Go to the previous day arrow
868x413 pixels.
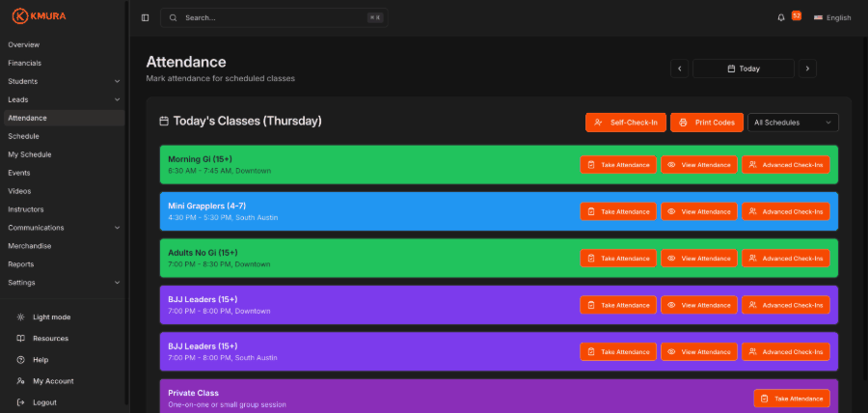click(x=679, y=69)
